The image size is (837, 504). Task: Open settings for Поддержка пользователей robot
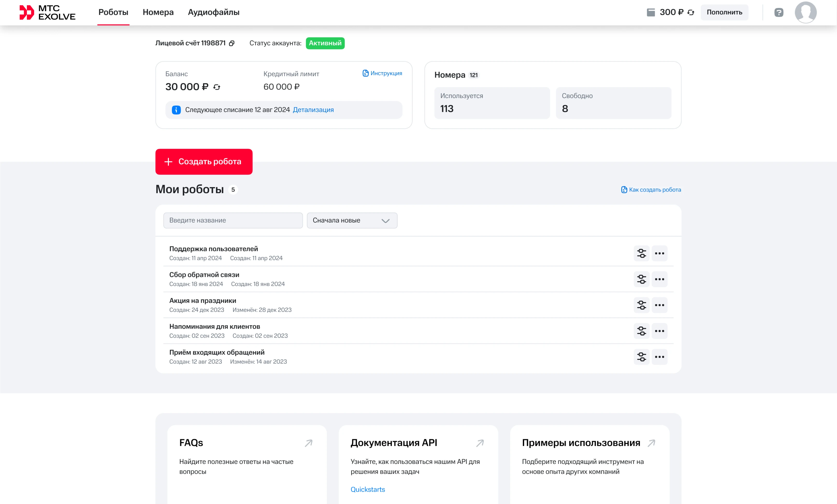tap(642, 253)
